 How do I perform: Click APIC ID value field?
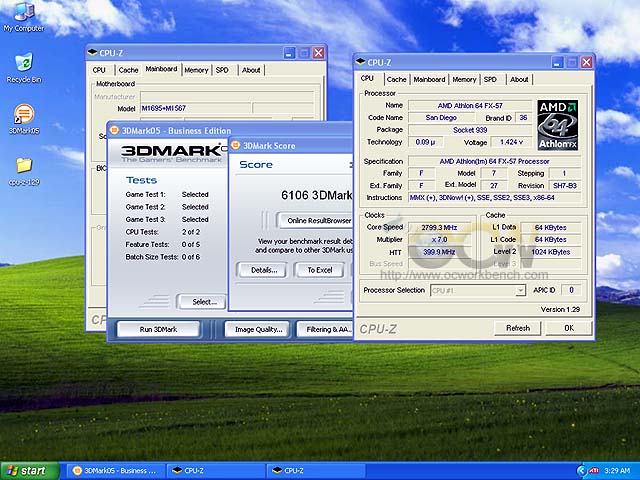[x=571, y=290]
